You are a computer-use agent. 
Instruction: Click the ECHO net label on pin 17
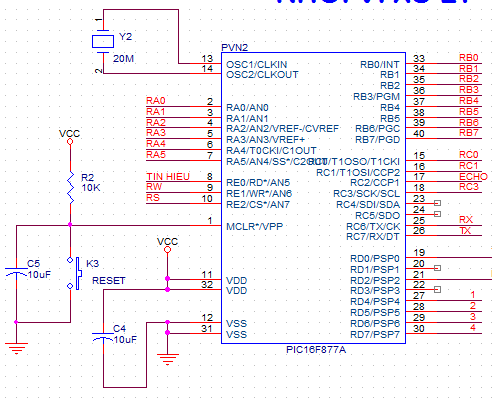click(473, 176)
